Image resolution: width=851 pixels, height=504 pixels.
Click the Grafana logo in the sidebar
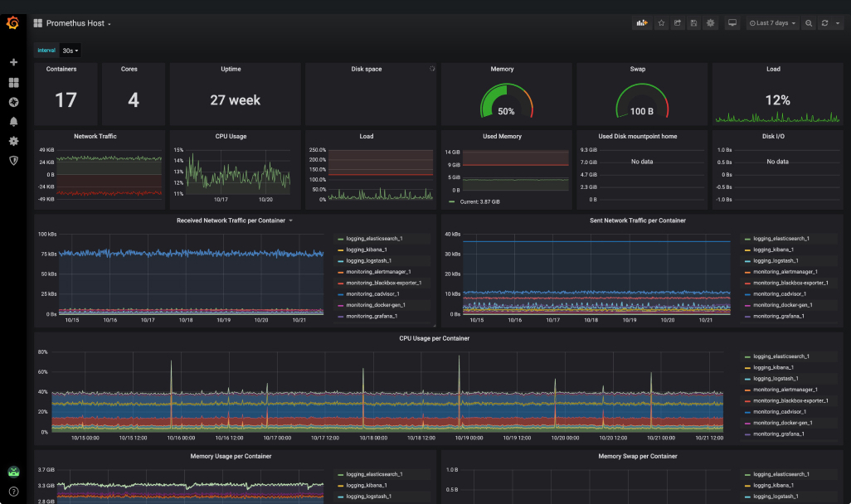pyautogui.click(x=12, y=22)
